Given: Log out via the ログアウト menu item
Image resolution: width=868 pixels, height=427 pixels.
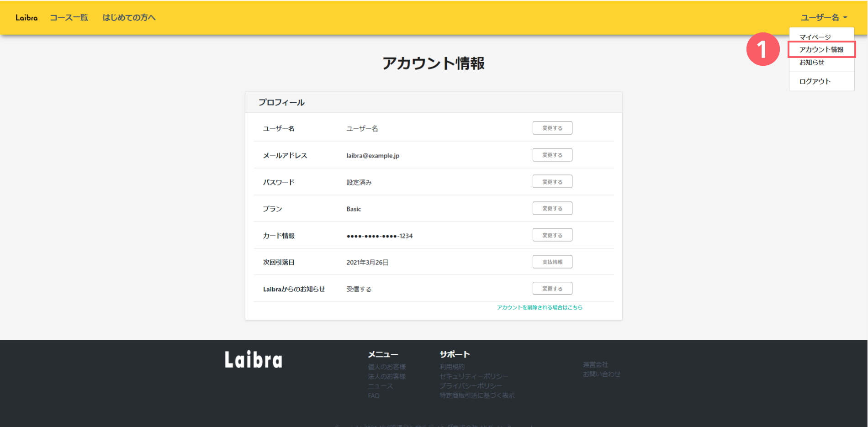Looking at the screenshot, I should pyautogui.click(x=815, y=81).
